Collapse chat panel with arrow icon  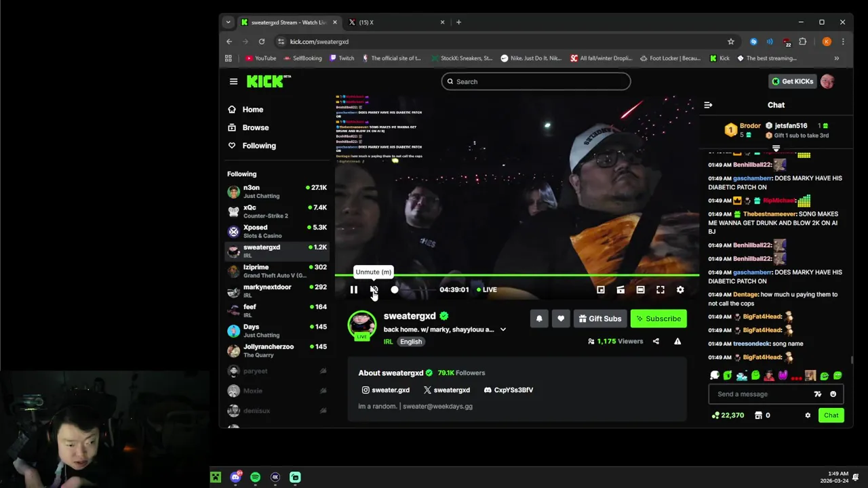click(x=708, y=105)
